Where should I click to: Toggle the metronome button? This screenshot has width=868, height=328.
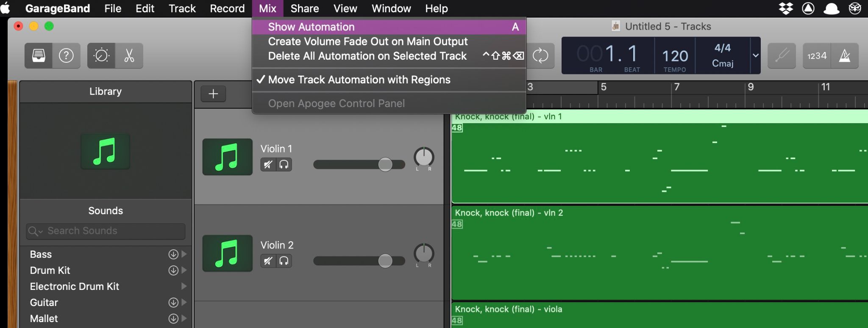click(845, 55)
